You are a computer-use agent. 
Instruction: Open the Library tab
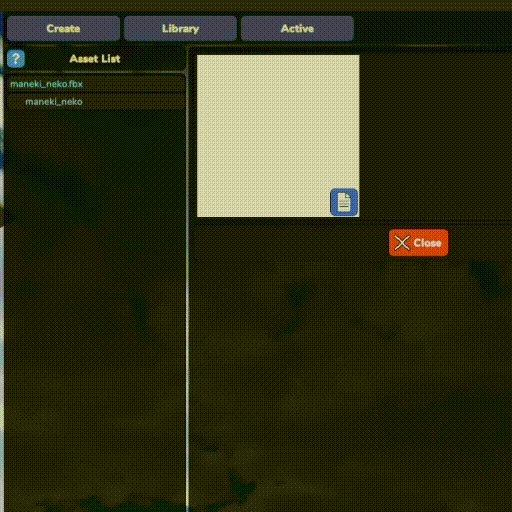point(180,29)
